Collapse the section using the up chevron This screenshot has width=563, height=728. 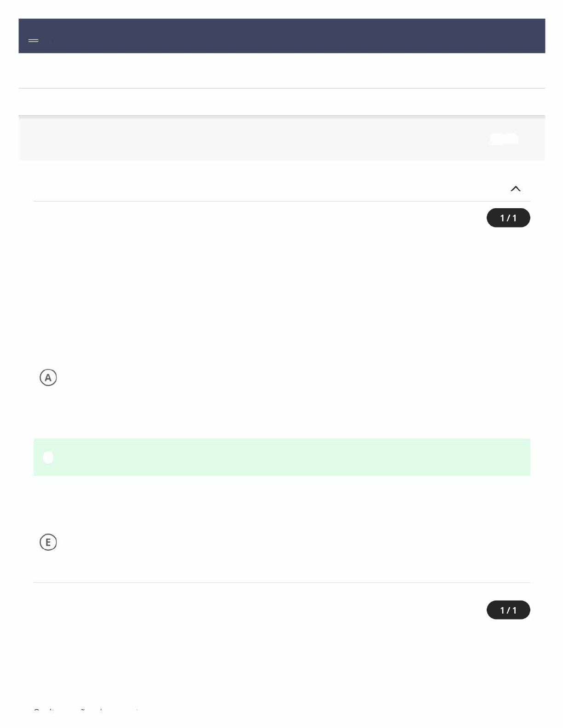pos(515,188)
